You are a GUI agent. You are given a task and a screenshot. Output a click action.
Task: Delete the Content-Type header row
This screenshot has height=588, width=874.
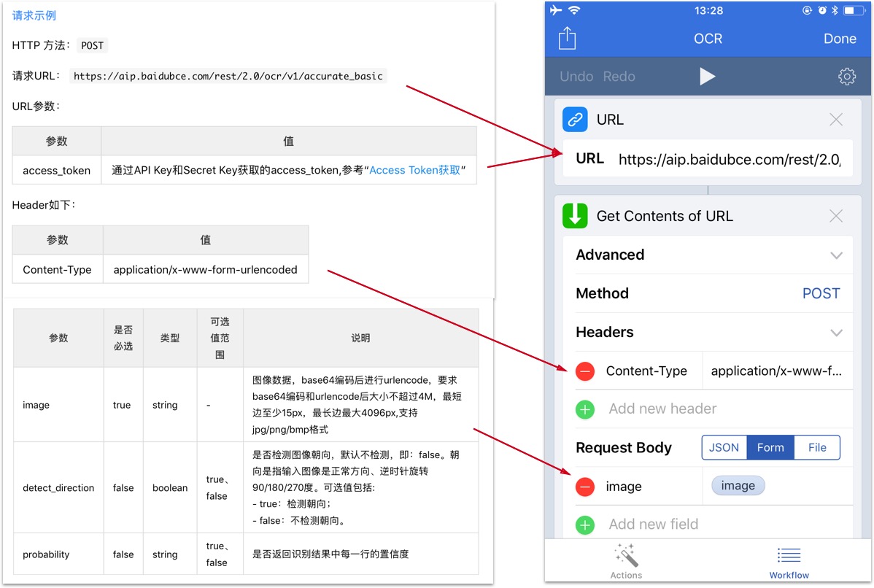[x=585, y=371]
